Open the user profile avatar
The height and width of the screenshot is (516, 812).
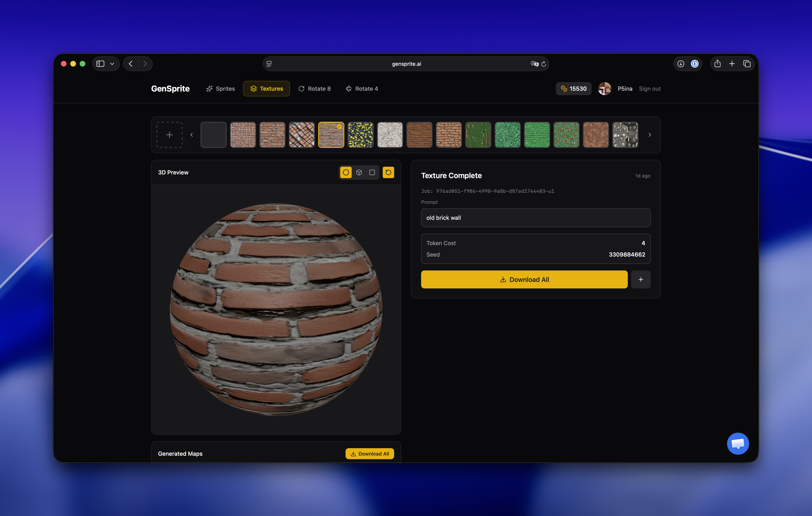pyautogui.click(x=604, y=89)
